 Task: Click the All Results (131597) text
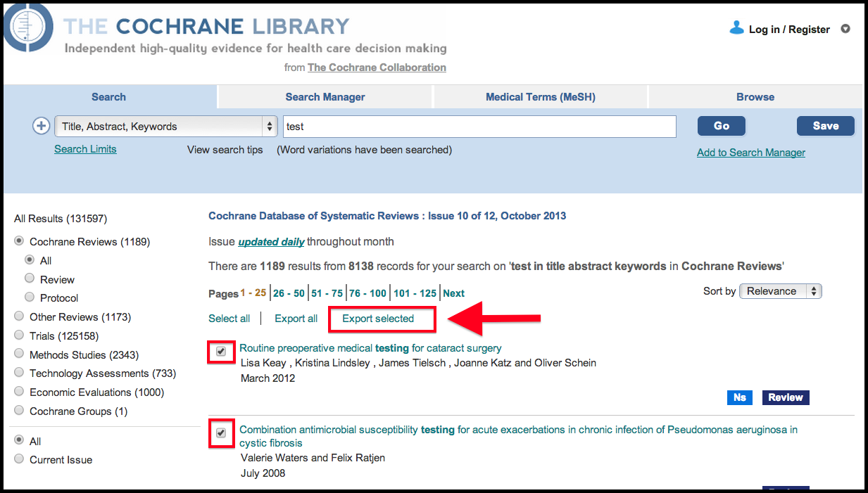point(61,219)
